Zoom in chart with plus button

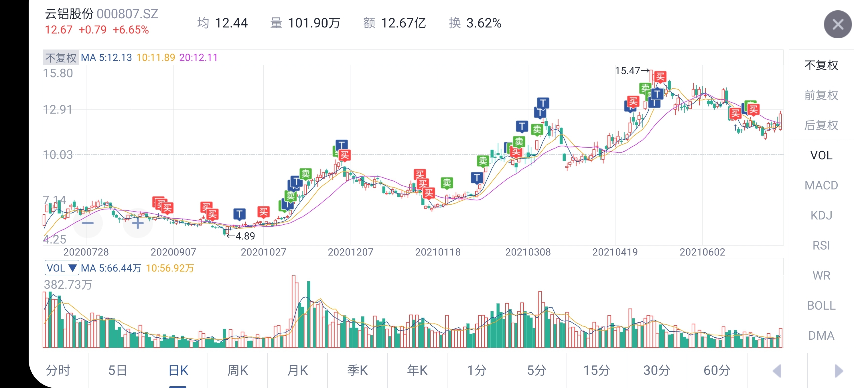click(137, 223)
